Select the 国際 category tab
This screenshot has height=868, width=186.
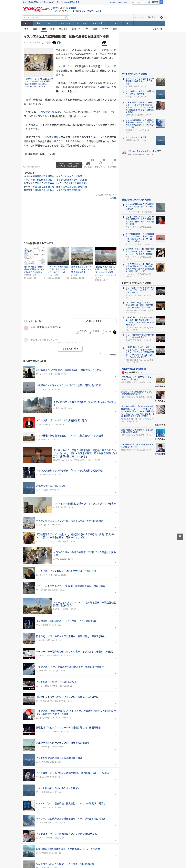tap(44, 29)
